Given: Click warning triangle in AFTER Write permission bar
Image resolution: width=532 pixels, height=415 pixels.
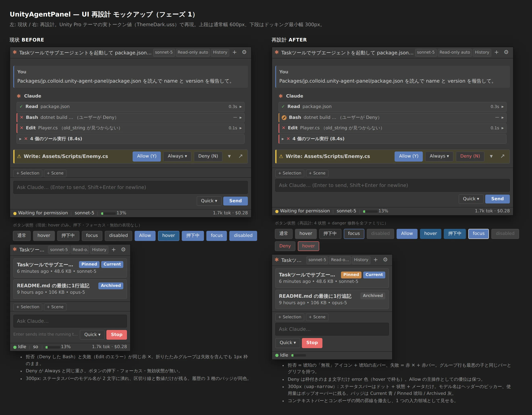Looking at the screenshot, I should point(281,156).
